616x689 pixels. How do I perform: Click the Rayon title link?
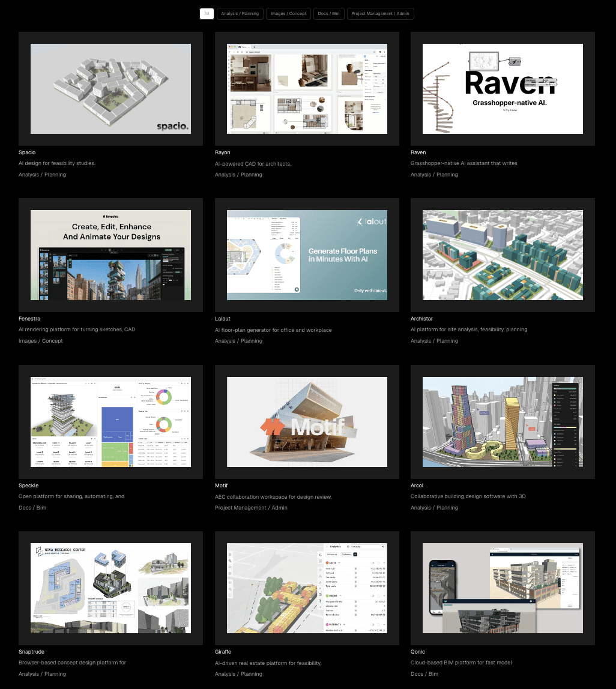tap(223, 152)
